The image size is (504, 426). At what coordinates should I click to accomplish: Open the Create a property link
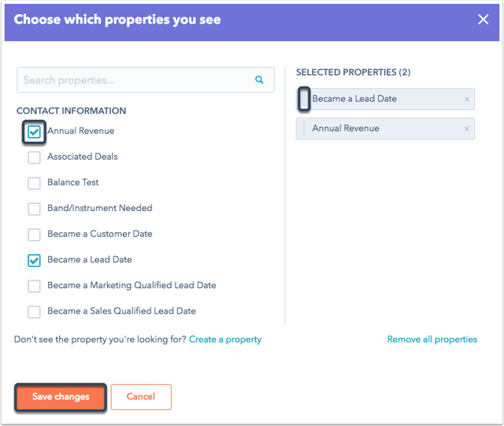point(225,339)
